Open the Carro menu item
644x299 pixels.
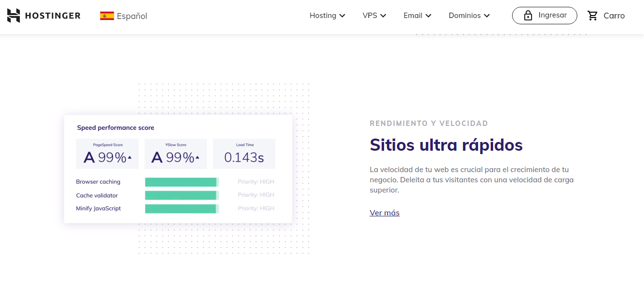pos(613,15)
